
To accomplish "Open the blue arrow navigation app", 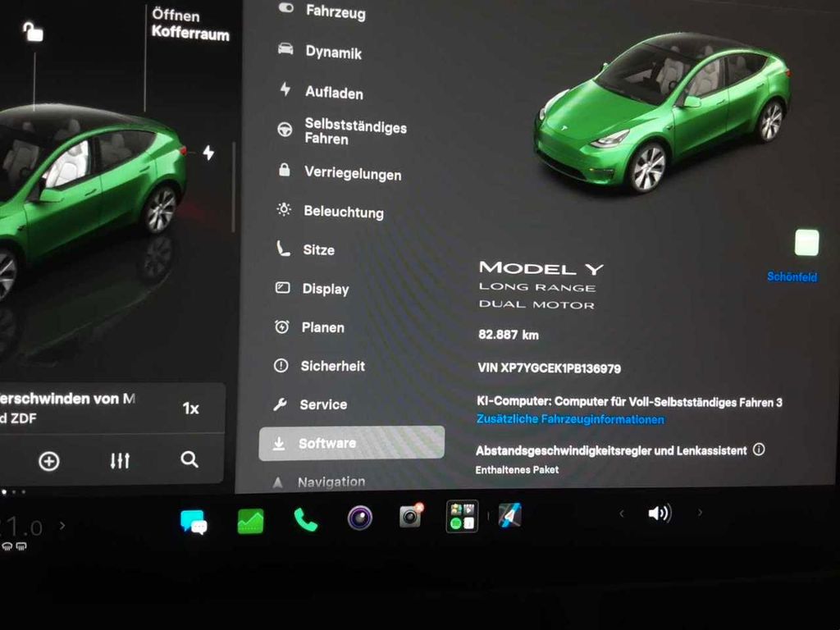I will (x=509, y=515).
